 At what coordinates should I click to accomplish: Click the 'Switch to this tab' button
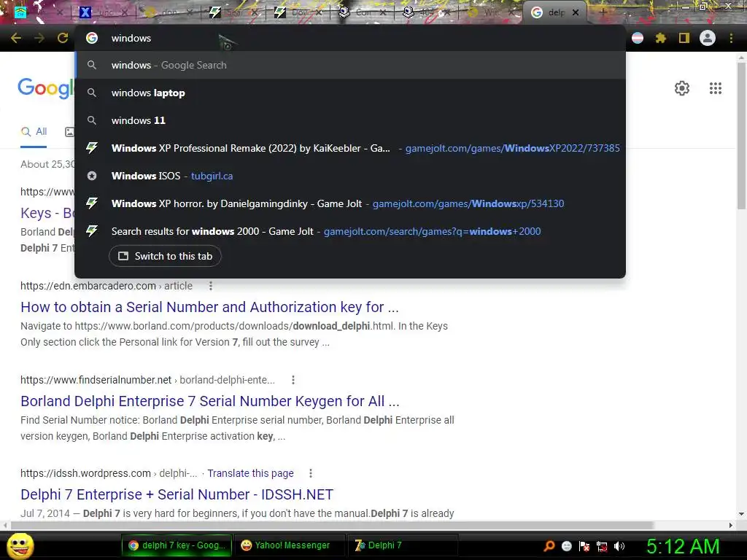(x=165, y=256)
